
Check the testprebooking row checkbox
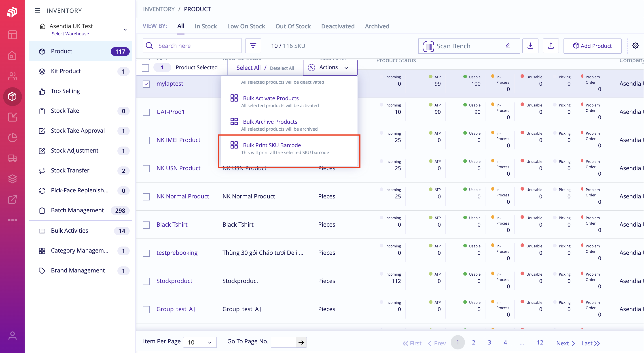(146, 253)
